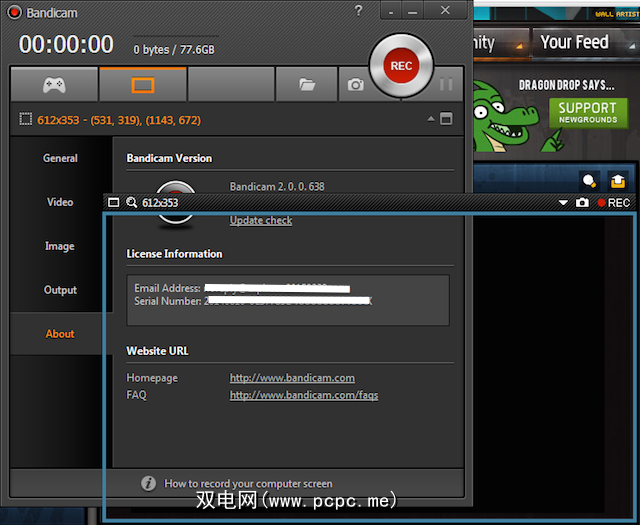
Task: Click blank third mode tab in Bandicam
Action: point(231,85)
